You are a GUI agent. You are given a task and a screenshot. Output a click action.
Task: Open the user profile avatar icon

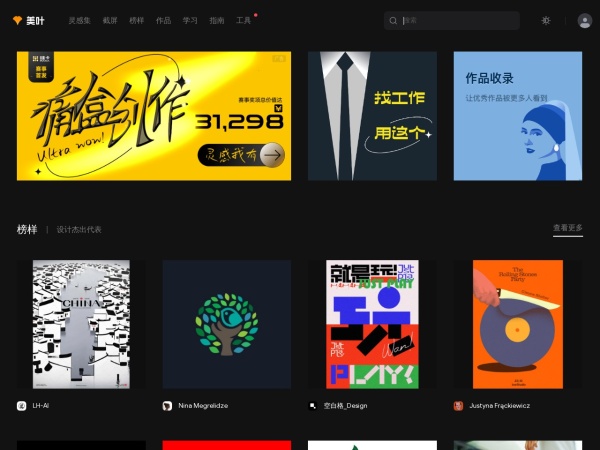tap(585, 20)
